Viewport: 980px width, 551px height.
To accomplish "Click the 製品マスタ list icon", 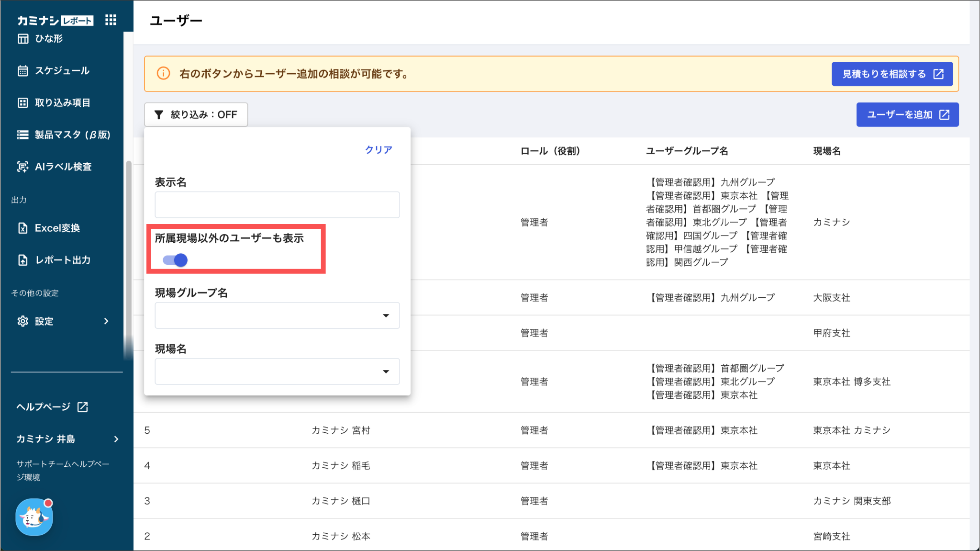I will (x=23, y=135).
